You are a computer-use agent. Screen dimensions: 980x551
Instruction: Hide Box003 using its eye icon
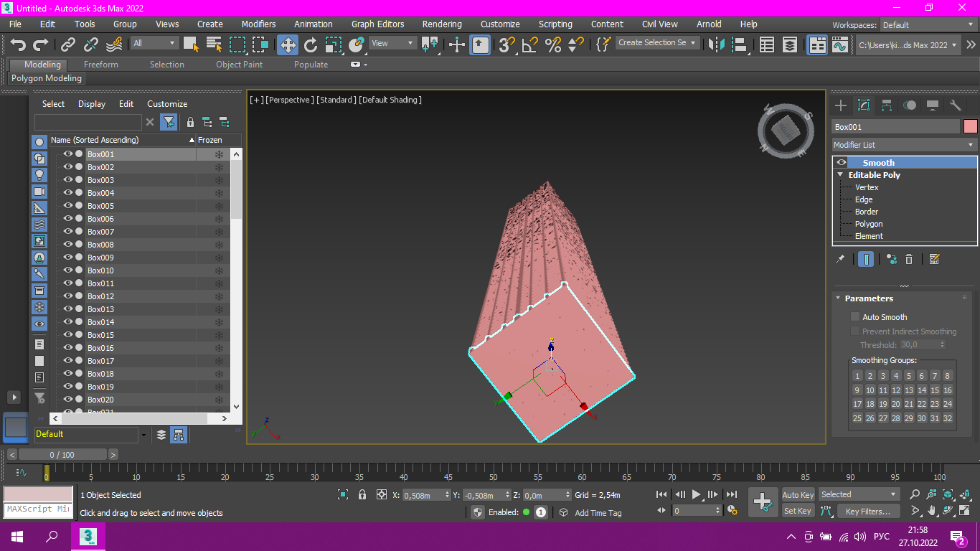coord(68,180)
